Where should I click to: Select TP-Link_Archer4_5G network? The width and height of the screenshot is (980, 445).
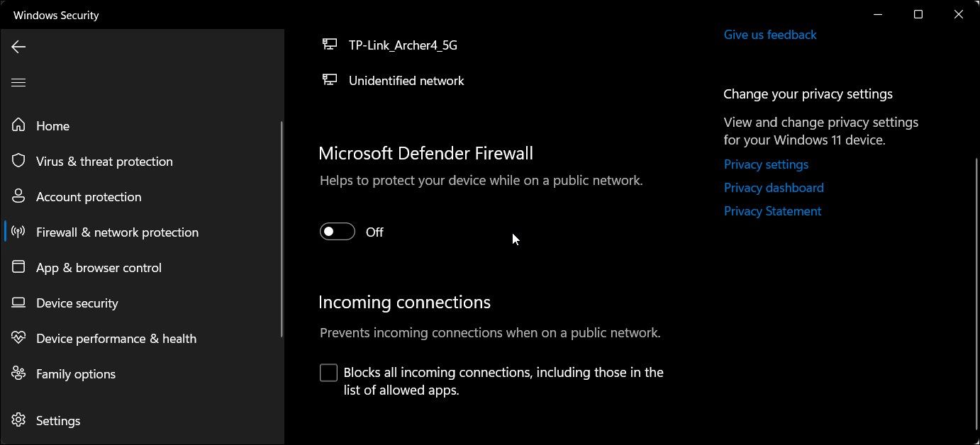(402, 45)
